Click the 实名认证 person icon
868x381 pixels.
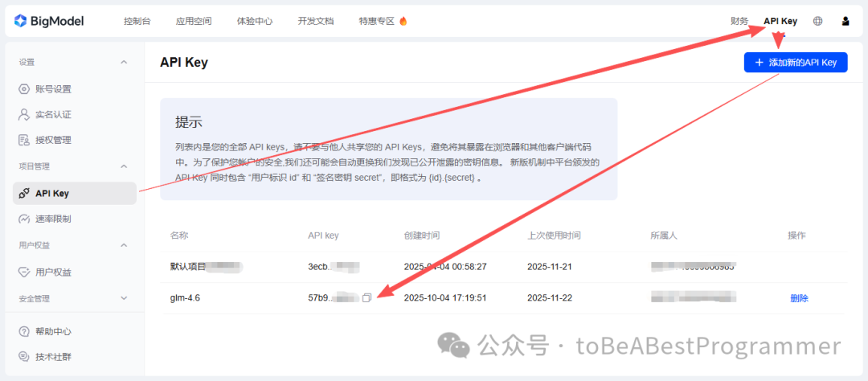pyautogui.click(x=24, y=115)
